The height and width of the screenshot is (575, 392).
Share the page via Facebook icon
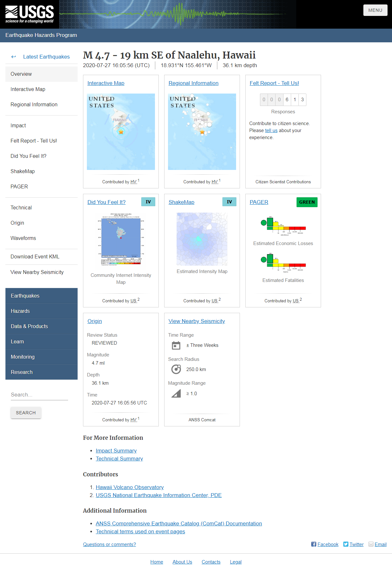click(314, 544)
